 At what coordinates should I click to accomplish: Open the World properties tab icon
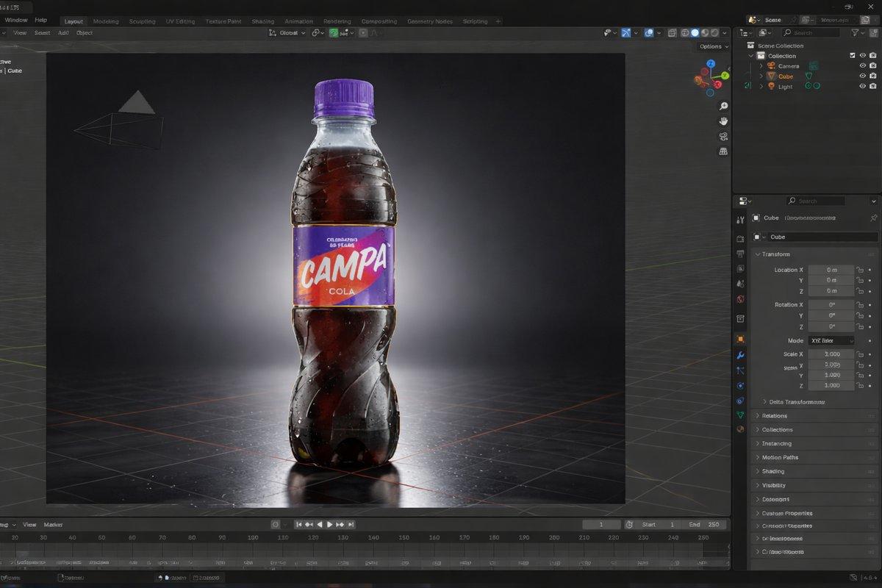click(741, 299)
